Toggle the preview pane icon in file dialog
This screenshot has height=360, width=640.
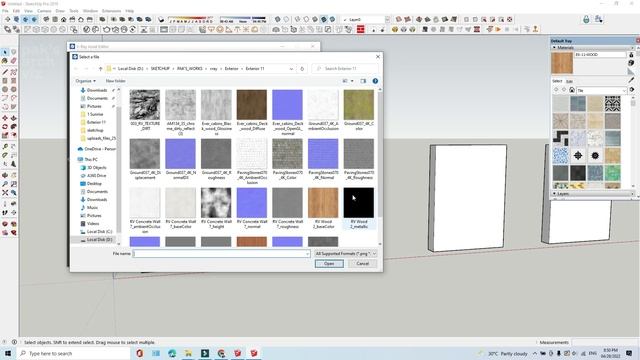(x=363, y=81)
